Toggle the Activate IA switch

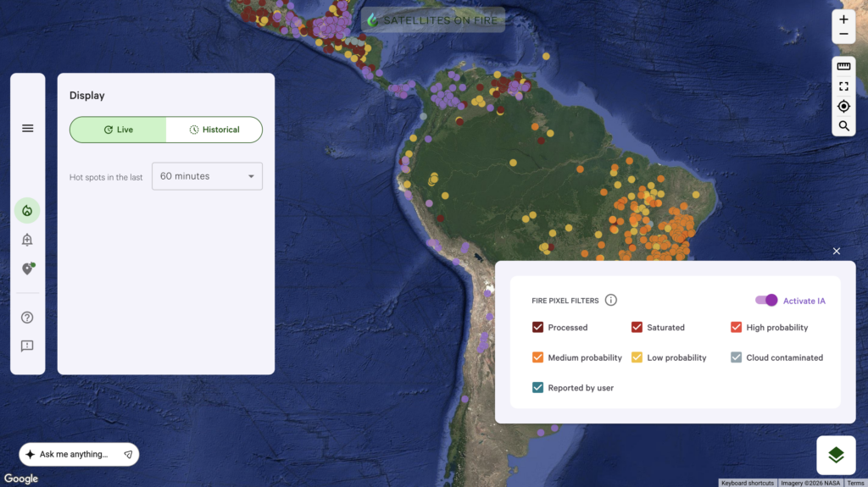766,300
